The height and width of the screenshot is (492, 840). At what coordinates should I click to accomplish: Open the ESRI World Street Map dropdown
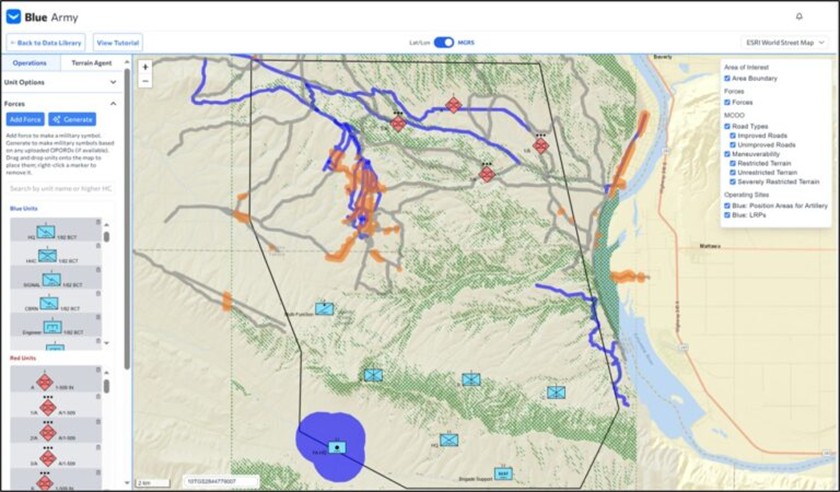(784, 43)
